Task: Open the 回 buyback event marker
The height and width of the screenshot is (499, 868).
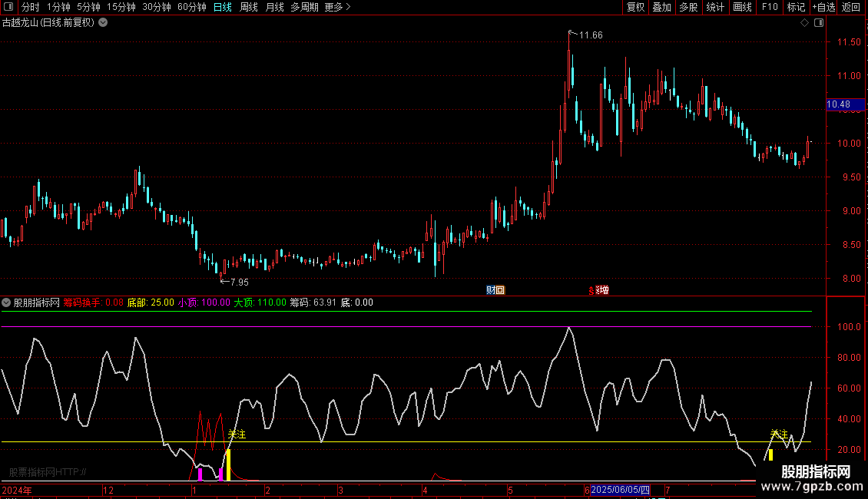Action: click(x=499, y=290)
